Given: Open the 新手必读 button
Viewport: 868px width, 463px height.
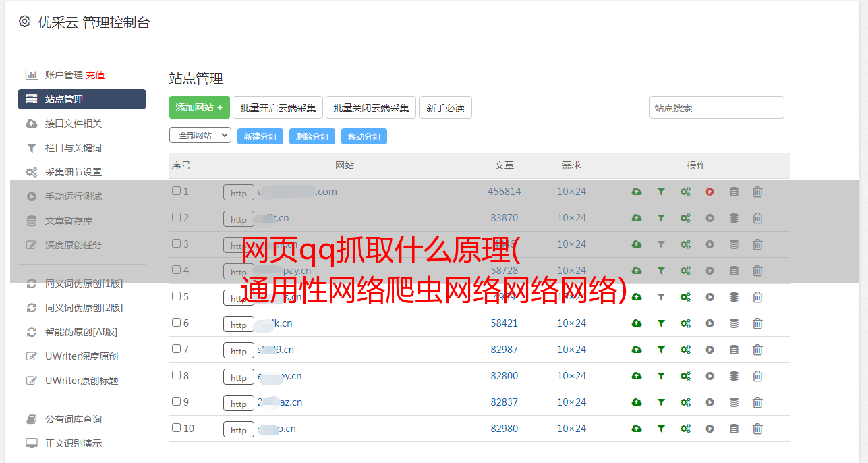Looking at the screenshot, I should [x=445, y=107].
